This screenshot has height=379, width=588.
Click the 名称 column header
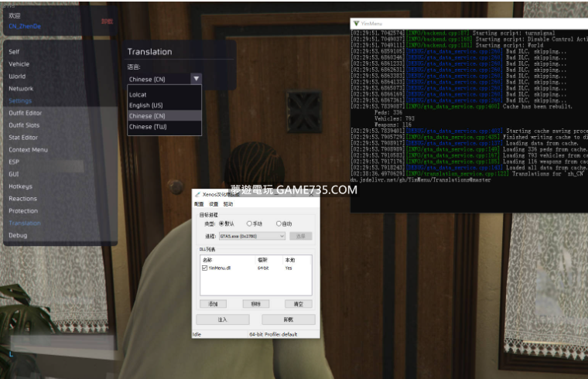[x=207, y=260]
